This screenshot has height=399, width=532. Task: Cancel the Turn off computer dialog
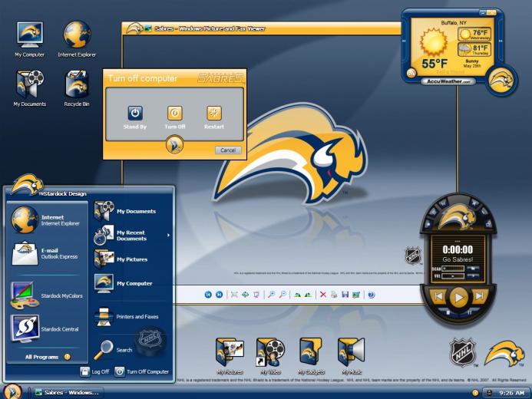[x=228, y=150]
